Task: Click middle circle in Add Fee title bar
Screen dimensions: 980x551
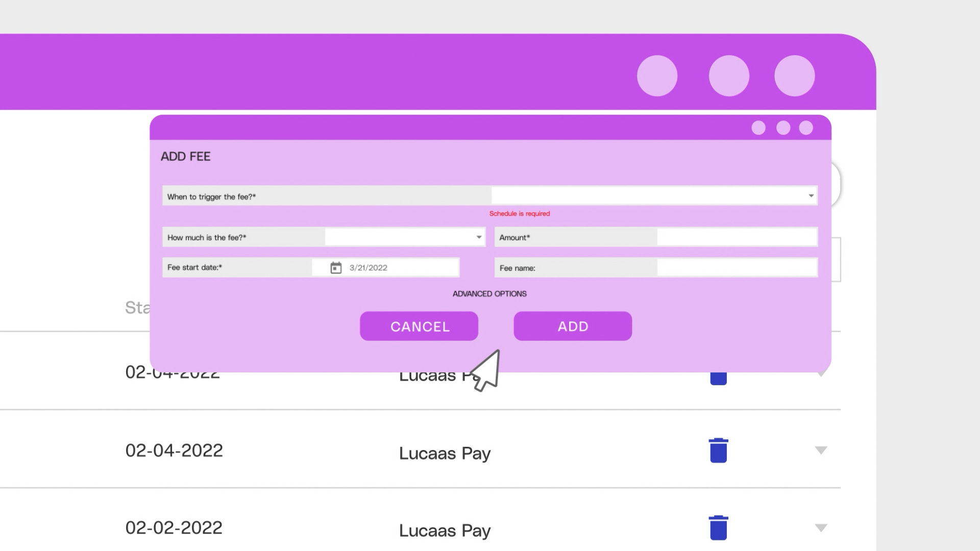Action: pos(783,128)
